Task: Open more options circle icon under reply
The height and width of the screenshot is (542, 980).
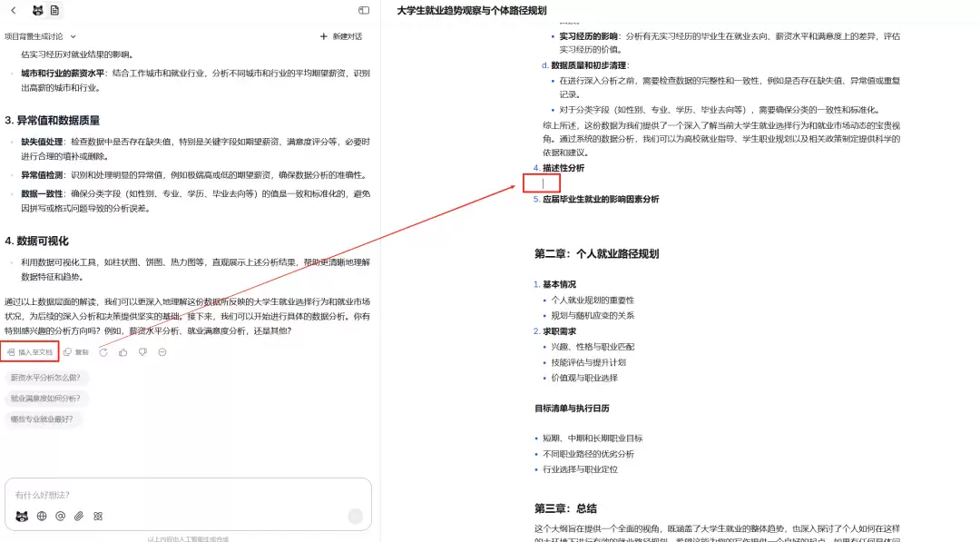Action: [162, 352]
